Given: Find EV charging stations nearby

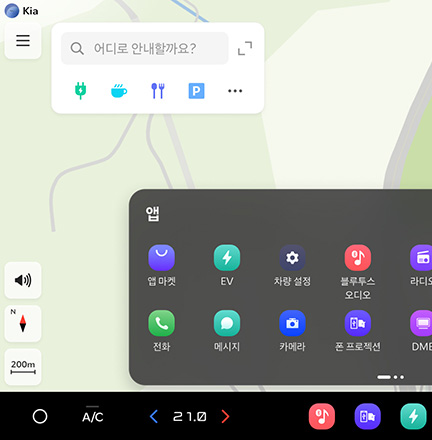Looking at the screenshot, I should (80, 90).
